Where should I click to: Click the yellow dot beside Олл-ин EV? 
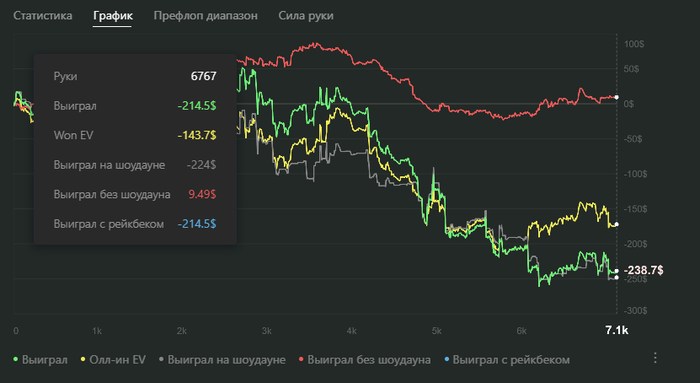(83, 359)
